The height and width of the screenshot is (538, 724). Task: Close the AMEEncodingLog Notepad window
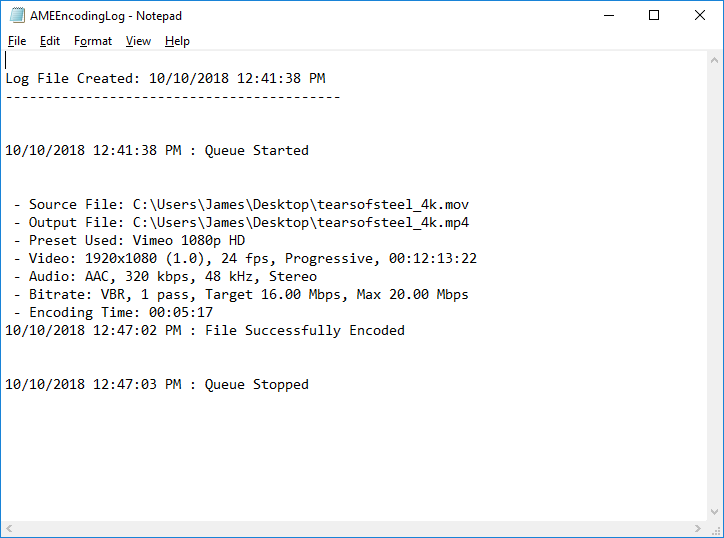[x=700, y=16]
